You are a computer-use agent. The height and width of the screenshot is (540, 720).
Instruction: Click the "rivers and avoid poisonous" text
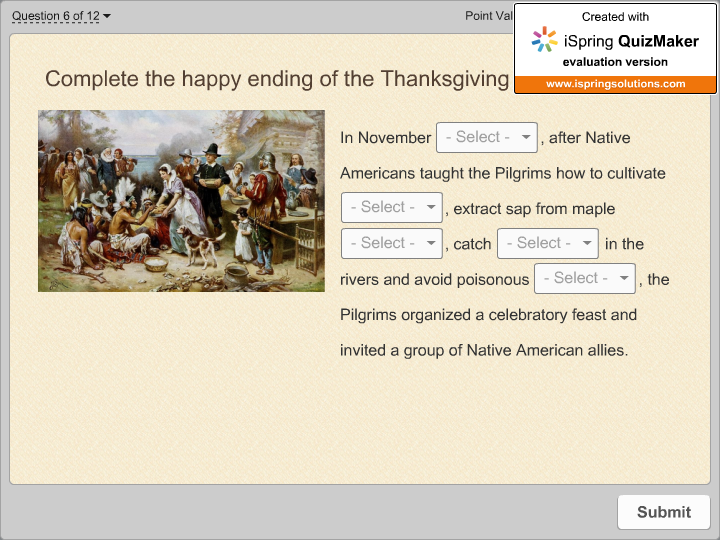[433, 279]
